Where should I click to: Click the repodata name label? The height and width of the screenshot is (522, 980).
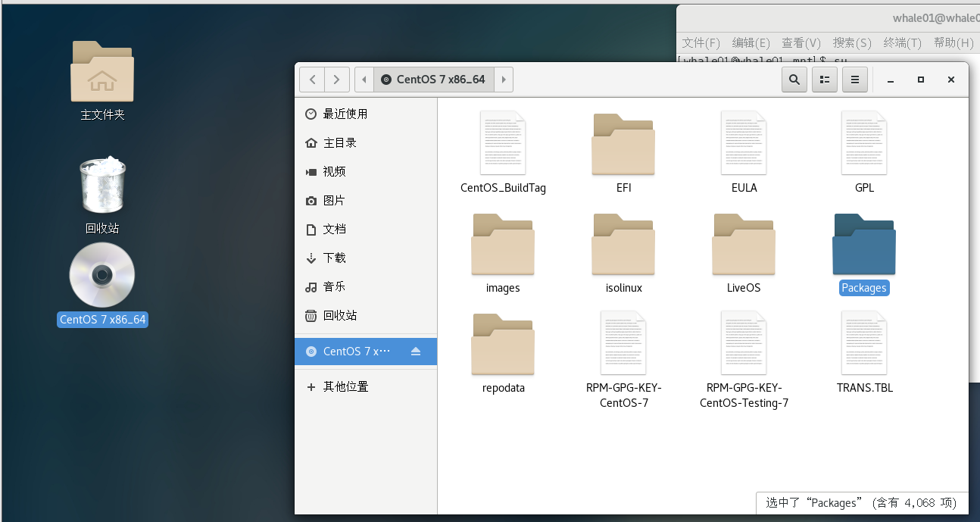click(503, 388)
